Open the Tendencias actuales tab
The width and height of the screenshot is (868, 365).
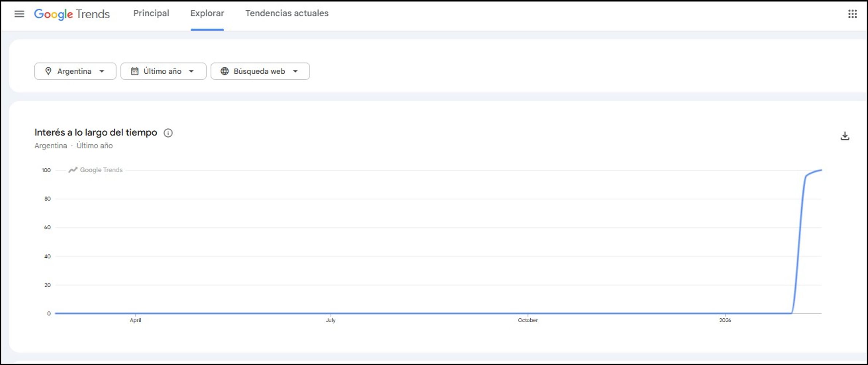click(x=287, y=13)
